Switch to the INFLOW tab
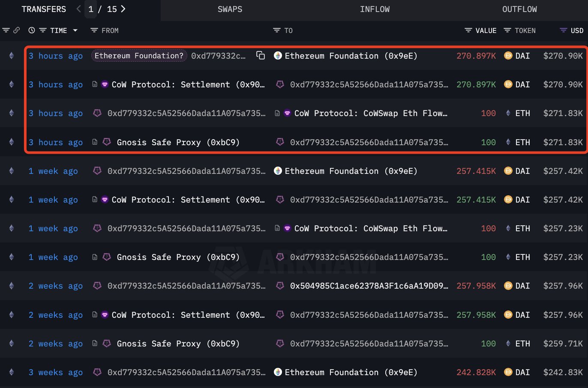This screenshot has width=588, height=388. [375, 9]
